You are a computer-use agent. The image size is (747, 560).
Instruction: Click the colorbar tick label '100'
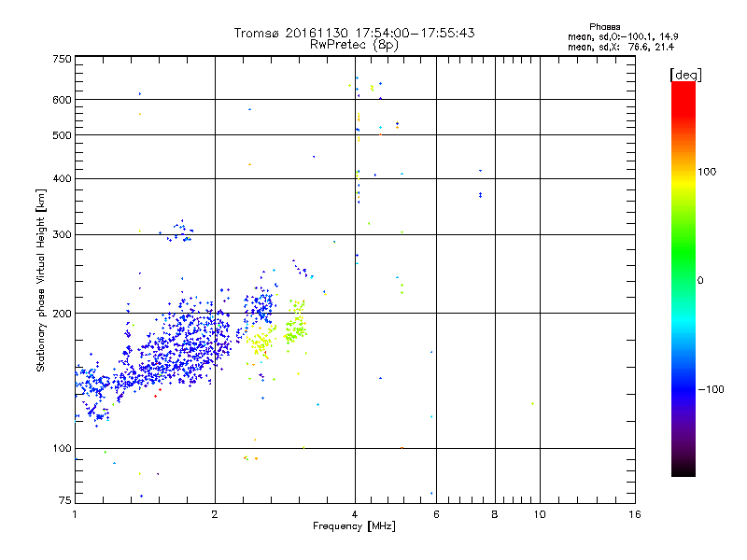point(707,172)
